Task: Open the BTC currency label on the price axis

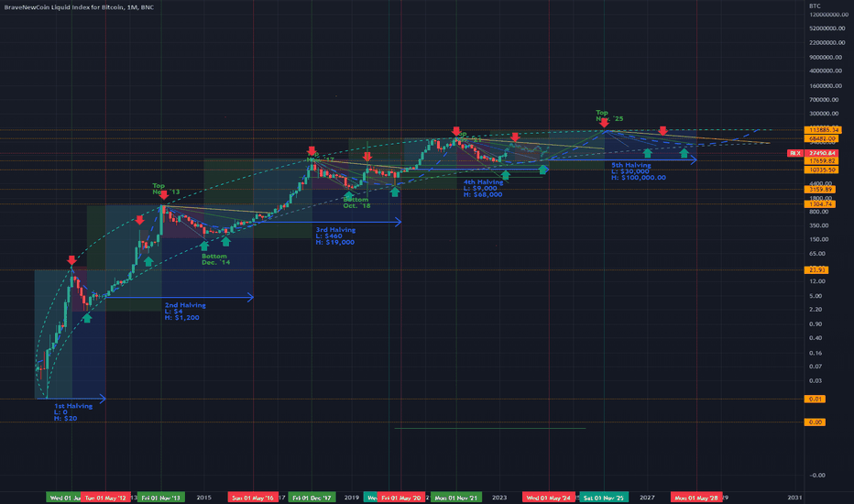Action: pyautogui.click(x=815, y=6)
